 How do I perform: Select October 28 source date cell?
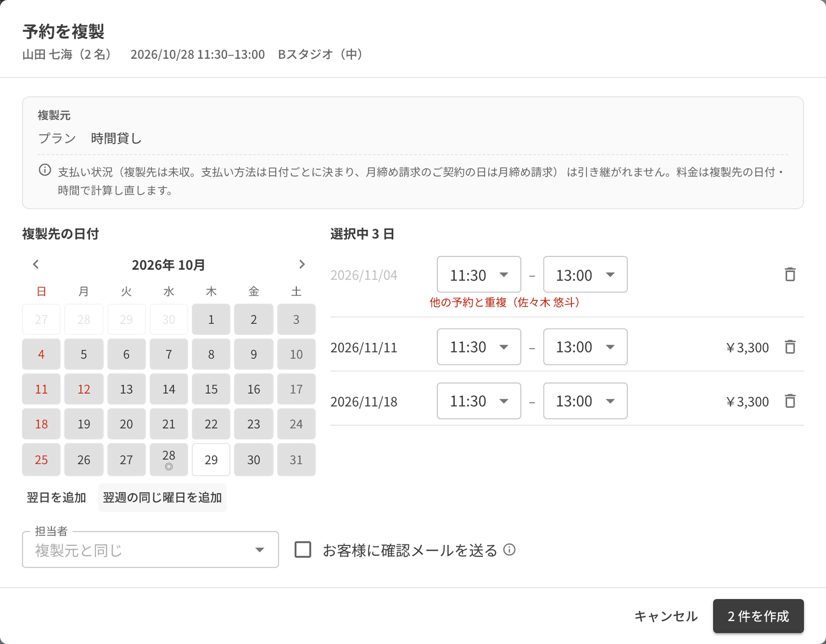(x=169, y=460)
